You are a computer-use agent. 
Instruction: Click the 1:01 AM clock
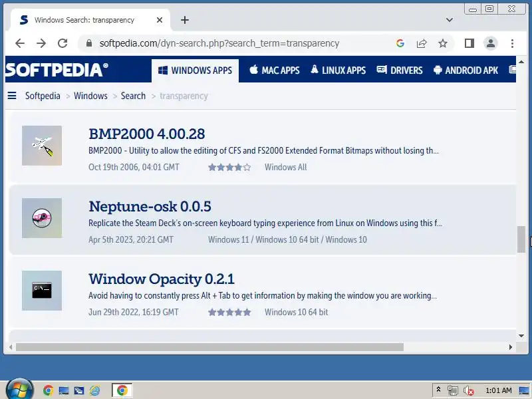[x=498, y=390]
